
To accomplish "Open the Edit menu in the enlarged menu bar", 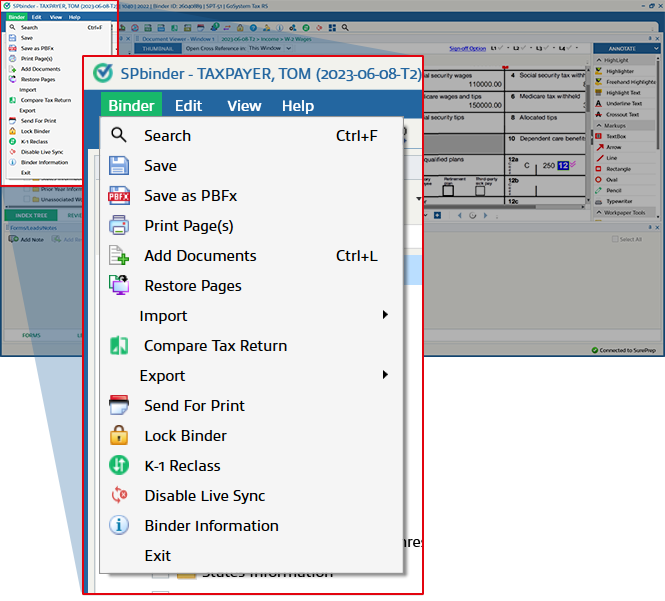I will point(188,105).
